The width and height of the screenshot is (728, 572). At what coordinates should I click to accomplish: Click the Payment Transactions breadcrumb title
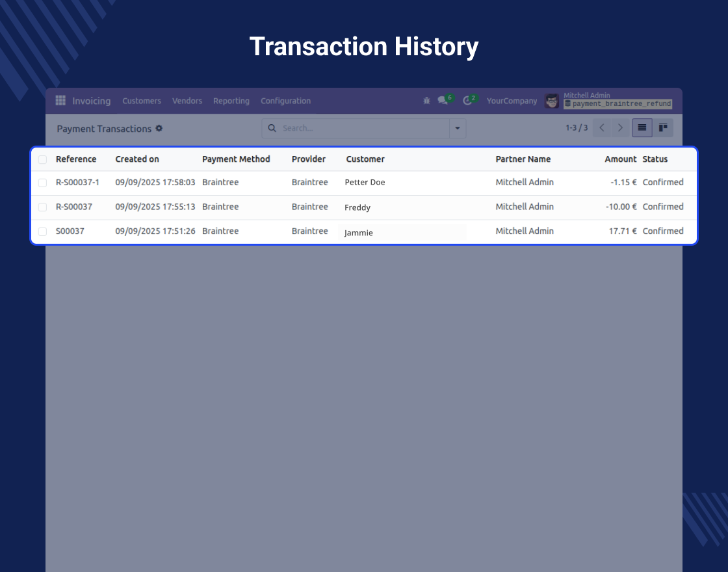[104, 129]
